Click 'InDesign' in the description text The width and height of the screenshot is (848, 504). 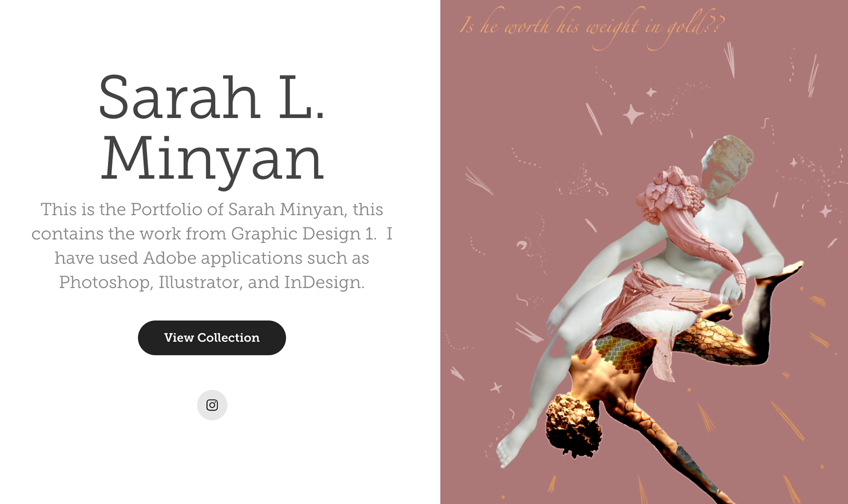(x=324, y=282)
